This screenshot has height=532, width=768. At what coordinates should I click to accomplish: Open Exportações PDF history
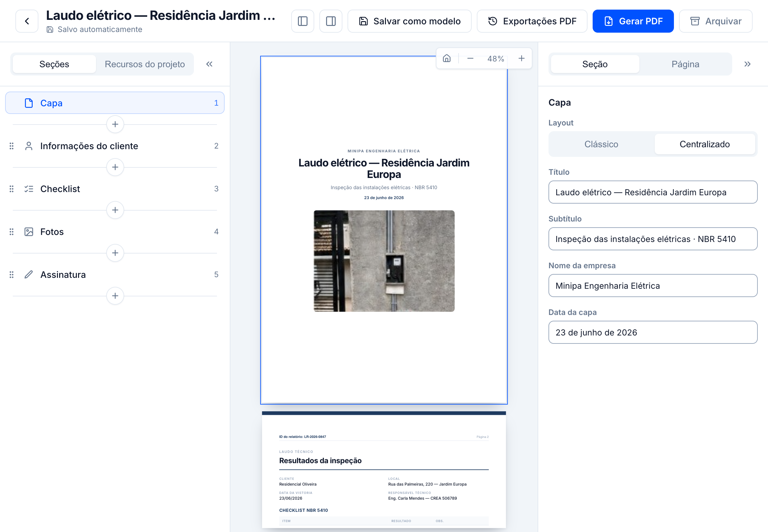coord(532,21)
